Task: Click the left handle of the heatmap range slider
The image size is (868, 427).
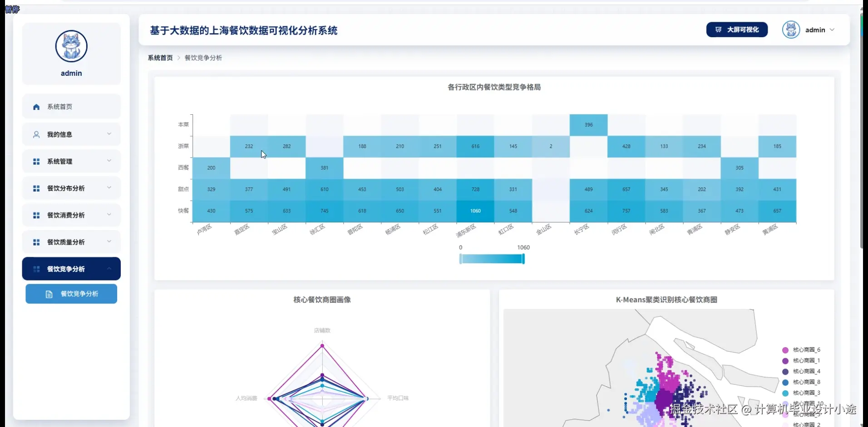Action: [x=460, y=259]
